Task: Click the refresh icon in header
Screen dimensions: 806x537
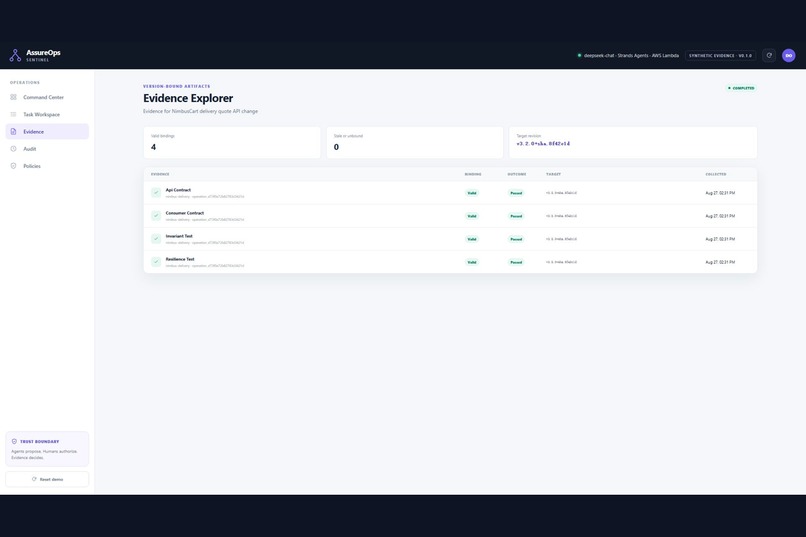Action: pyautogui.click(x=769, y=55)
